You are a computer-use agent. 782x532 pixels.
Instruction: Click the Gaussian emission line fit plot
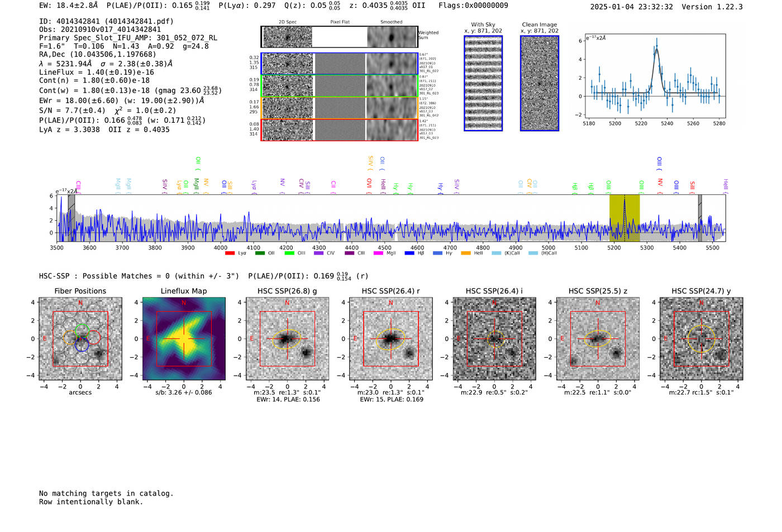click(654, 76)
